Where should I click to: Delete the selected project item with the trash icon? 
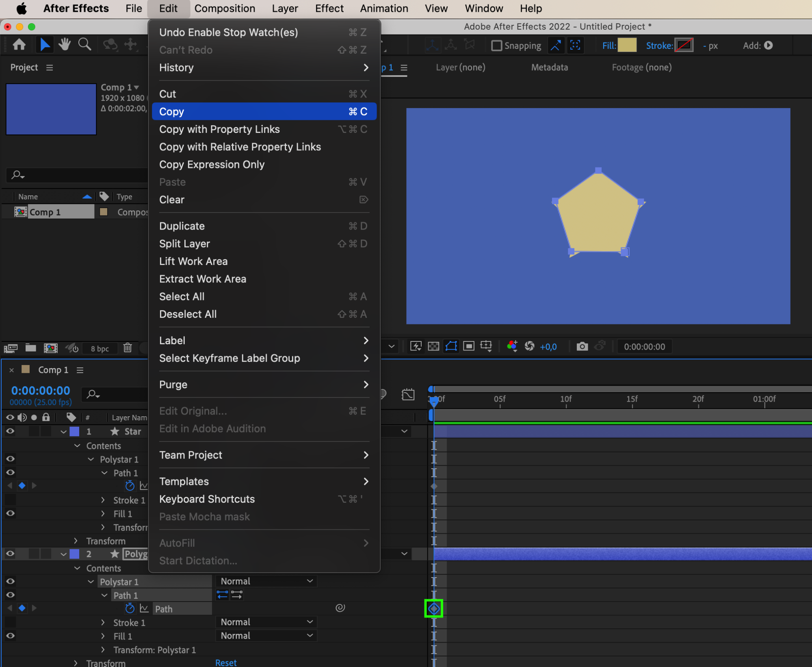pos(128,348)
